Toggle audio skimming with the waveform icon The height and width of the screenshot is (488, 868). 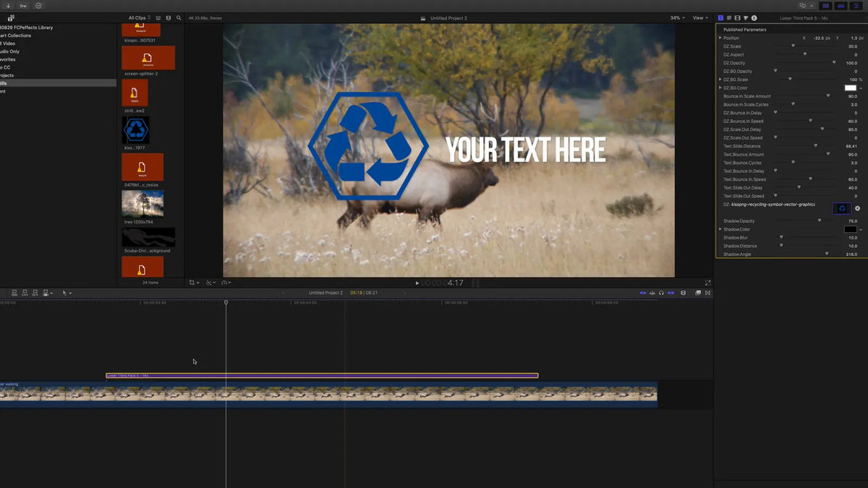pyautogui.click(x=652, y=293)
